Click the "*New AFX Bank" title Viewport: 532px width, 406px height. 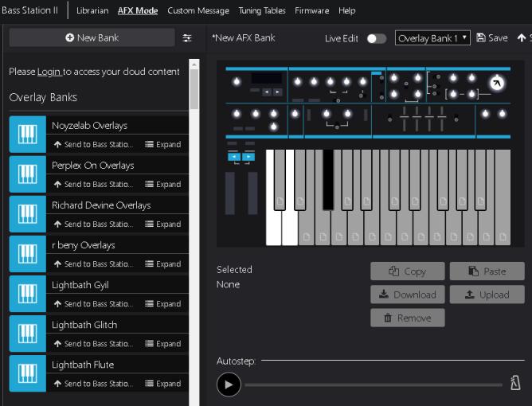[x=243, y=37]
